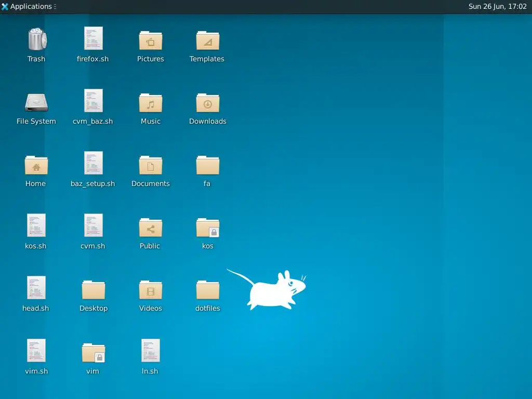Select the vim.sh script file
Viewport: 532px width, 399px height.
point(36,351)
